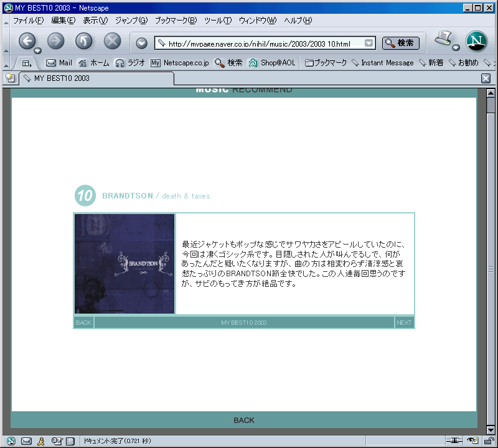The image size is (498, 448).
Task: Click the 新着 bookmark
Action: pos(431,63)
